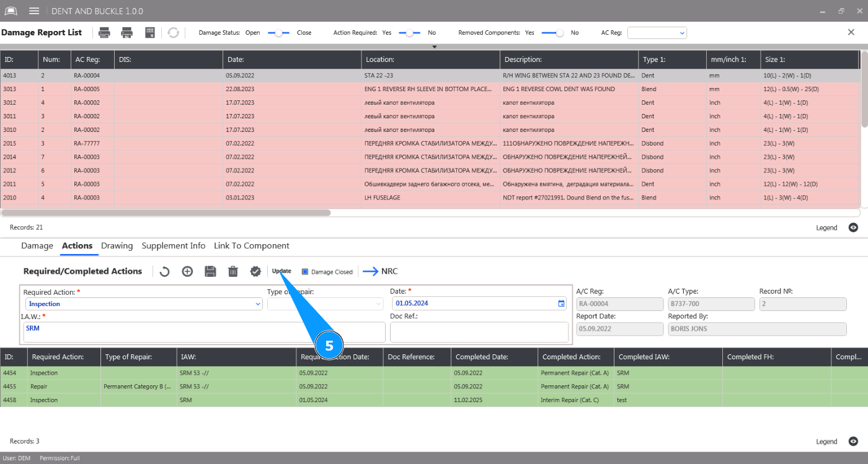Switch to the Drawing tab
This screenshot has width=868, height=464.
(x=117, y=246)
